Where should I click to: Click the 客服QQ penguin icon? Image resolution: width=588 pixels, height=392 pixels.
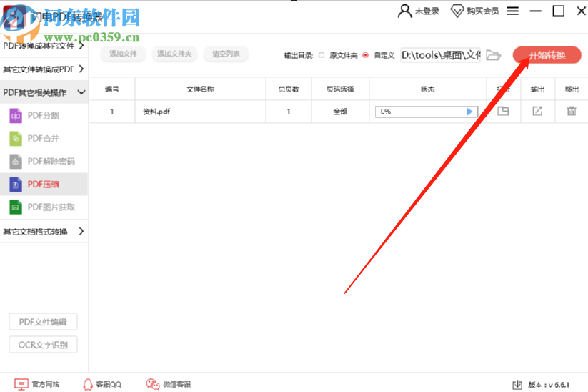coord(88,384)
